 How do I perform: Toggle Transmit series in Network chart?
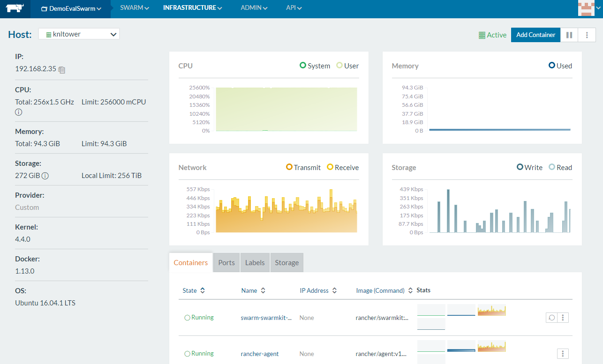tap(303, 168)
